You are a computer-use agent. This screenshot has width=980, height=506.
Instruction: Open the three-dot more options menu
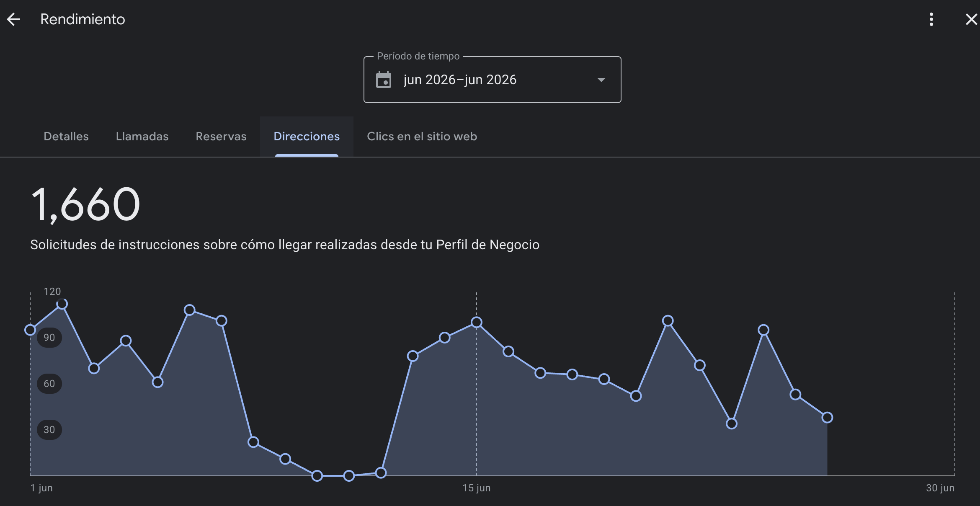(x=931, y=19)
